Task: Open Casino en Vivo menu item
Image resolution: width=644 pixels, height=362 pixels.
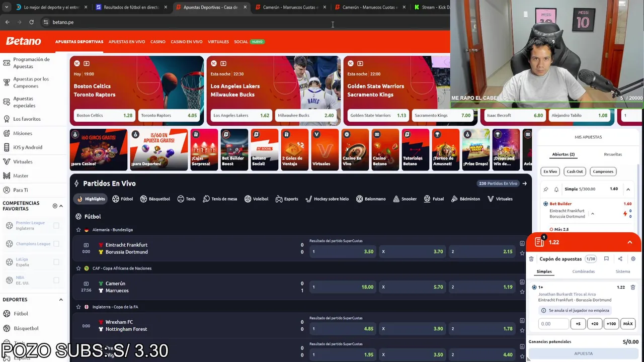Action: point(186,42)
